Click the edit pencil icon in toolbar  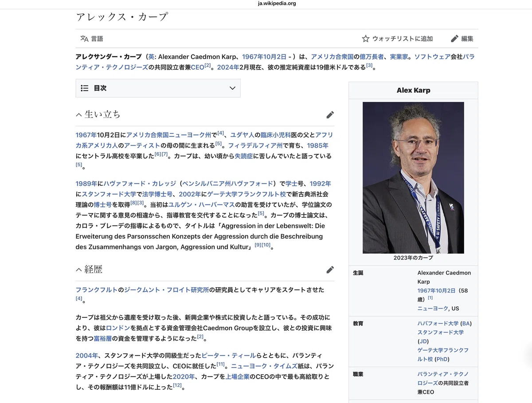point(454,39)
